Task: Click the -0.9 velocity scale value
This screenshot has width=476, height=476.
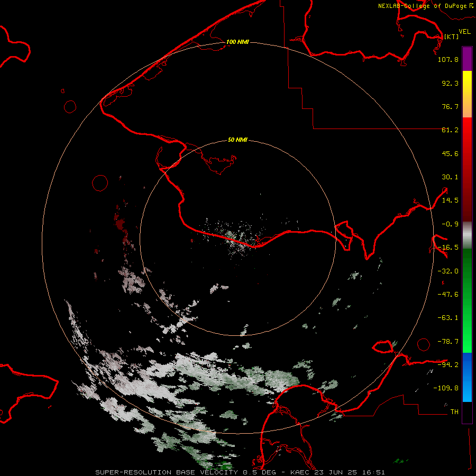Action: [450, 224]
